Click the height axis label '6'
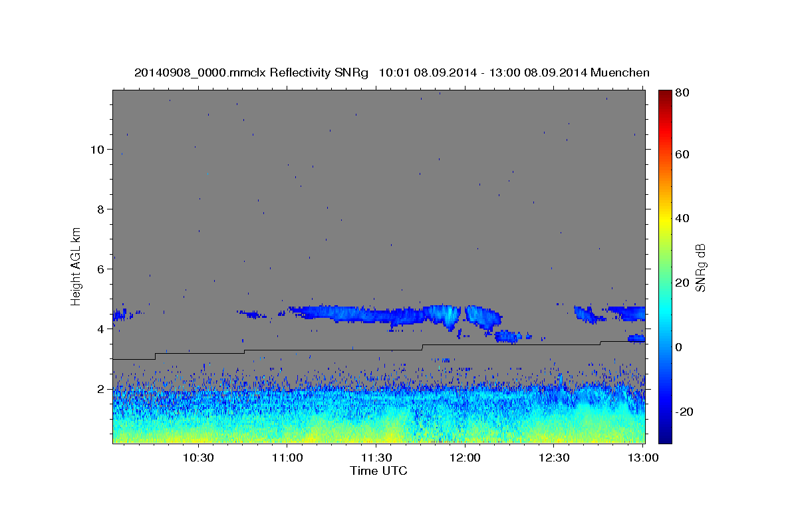Image resolution: width=798 pixels, height=532 pixels. coord(100,269)
